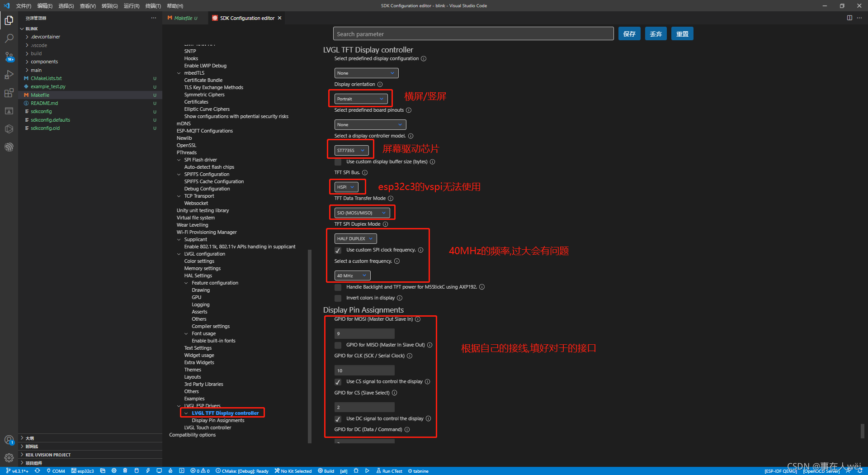Click No Kit Selected in status bar
Screen dimensions: 868x475
coord(292,471)
